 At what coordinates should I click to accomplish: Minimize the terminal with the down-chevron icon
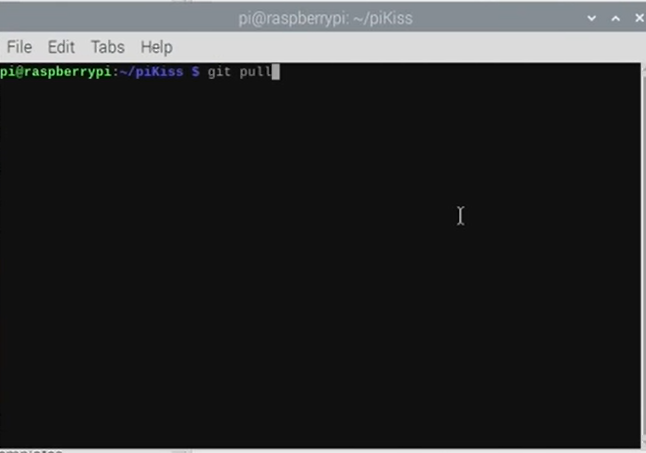(592, 18)
